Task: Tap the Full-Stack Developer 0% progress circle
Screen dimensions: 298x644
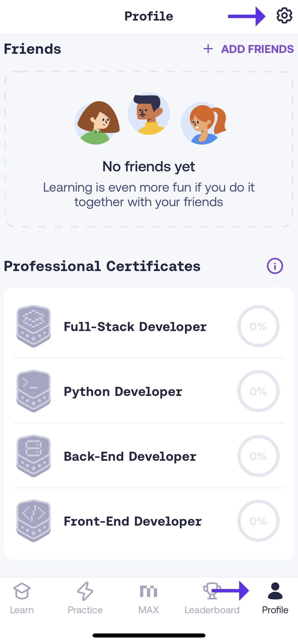Action: [258, 326]
